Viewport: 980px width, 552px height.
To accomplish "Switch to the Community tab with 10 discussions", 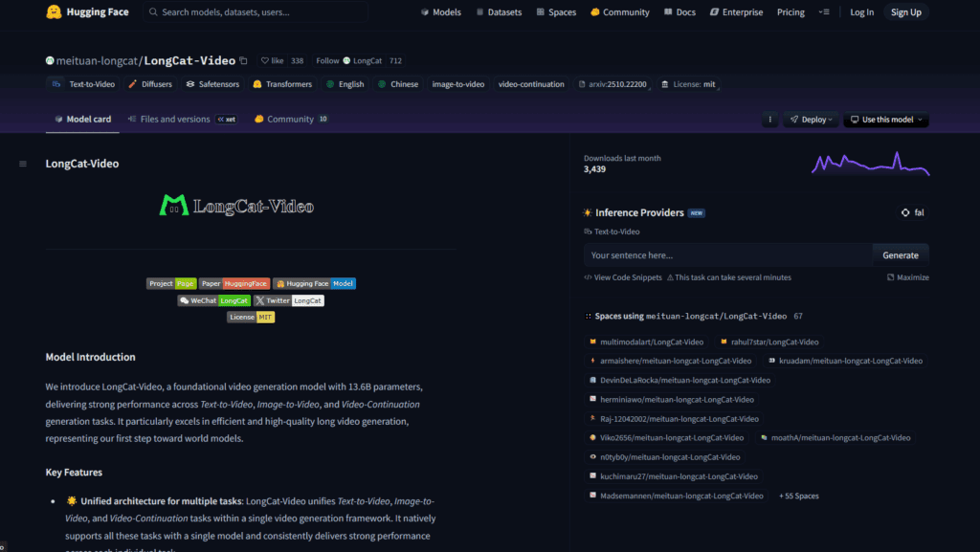I will click(291, 120).
